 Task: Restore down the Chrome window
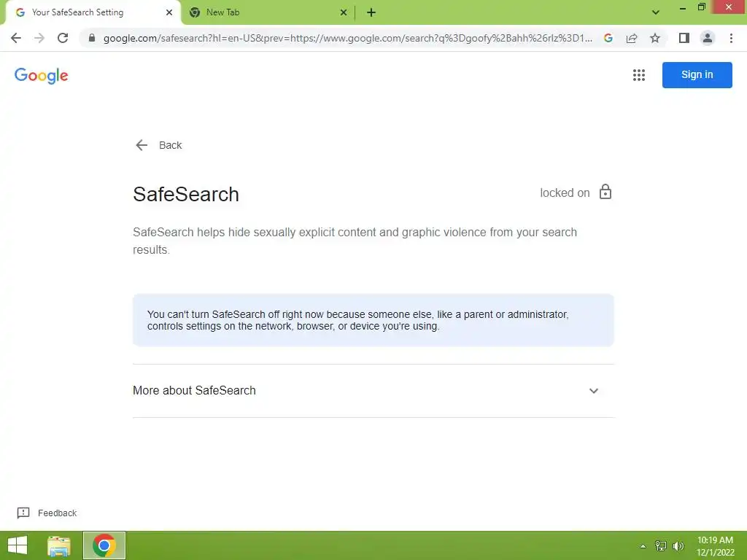(x=702, y=7)
